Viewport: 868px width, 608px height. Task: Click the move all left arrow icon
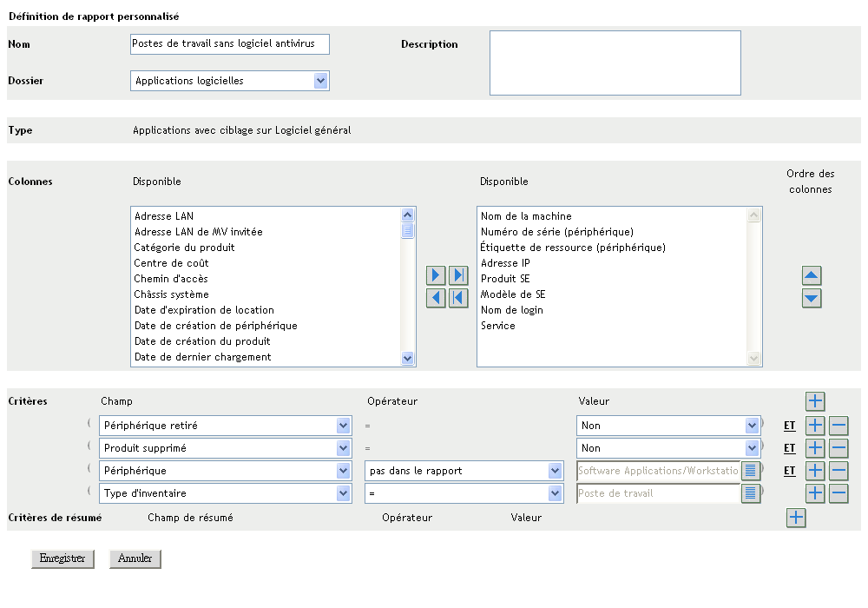click(x=458, y=298)
